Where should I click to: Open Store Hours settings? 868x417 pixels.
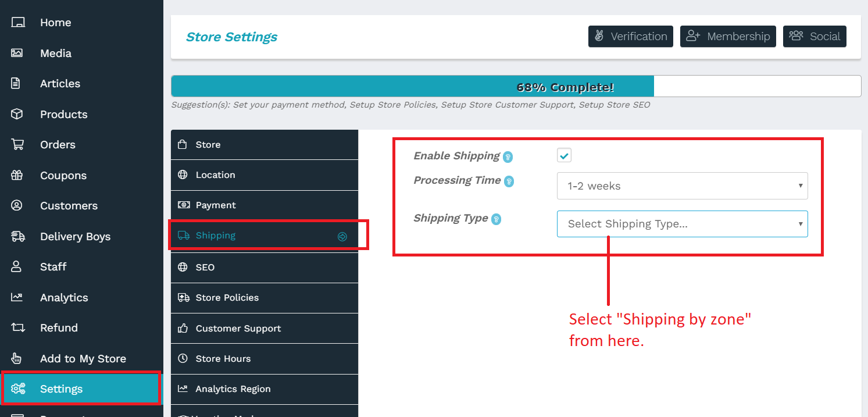tap(265, 358)
